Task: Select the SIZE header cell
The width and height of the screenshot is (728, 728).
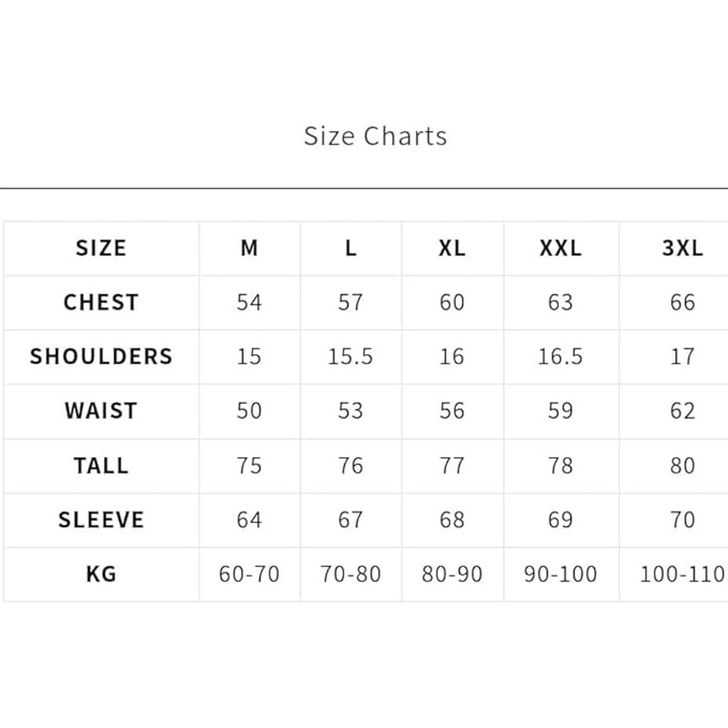Action: click(x=101, y=248)
